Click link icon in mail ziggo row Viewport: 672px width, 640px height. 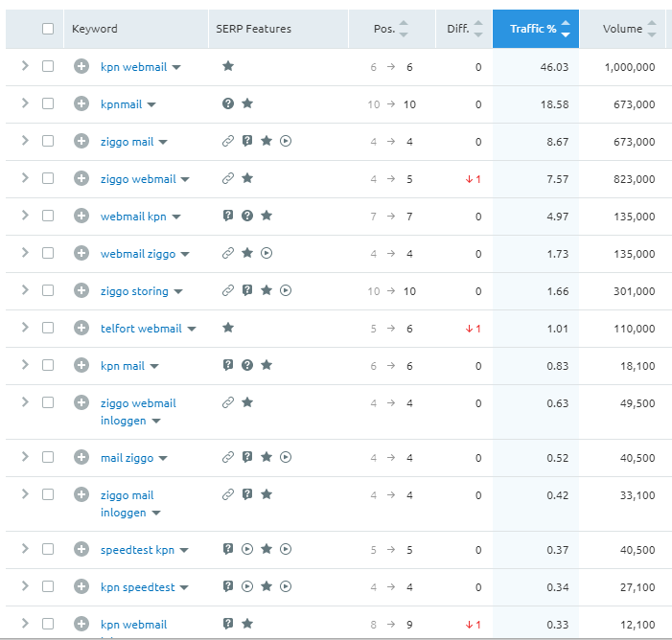pos(228,457)
